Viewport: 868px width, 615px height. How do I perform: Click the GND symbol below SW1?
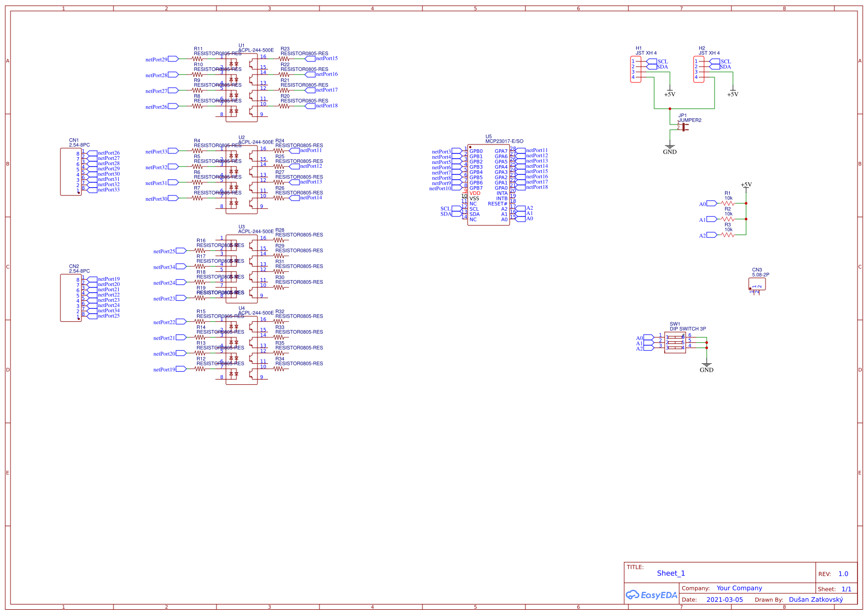(x=707, y=365)
